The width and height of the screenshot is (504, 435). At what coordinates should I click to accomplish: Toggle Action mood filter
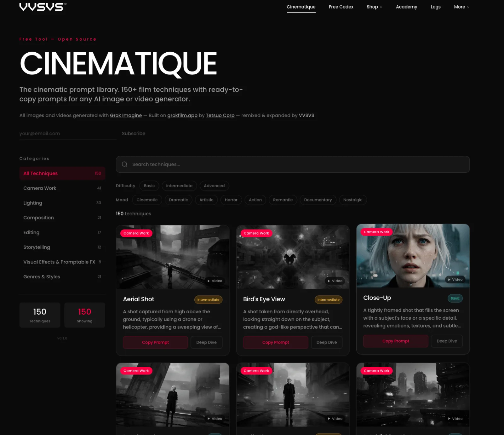pyautogui.click(x=255, y=200)
